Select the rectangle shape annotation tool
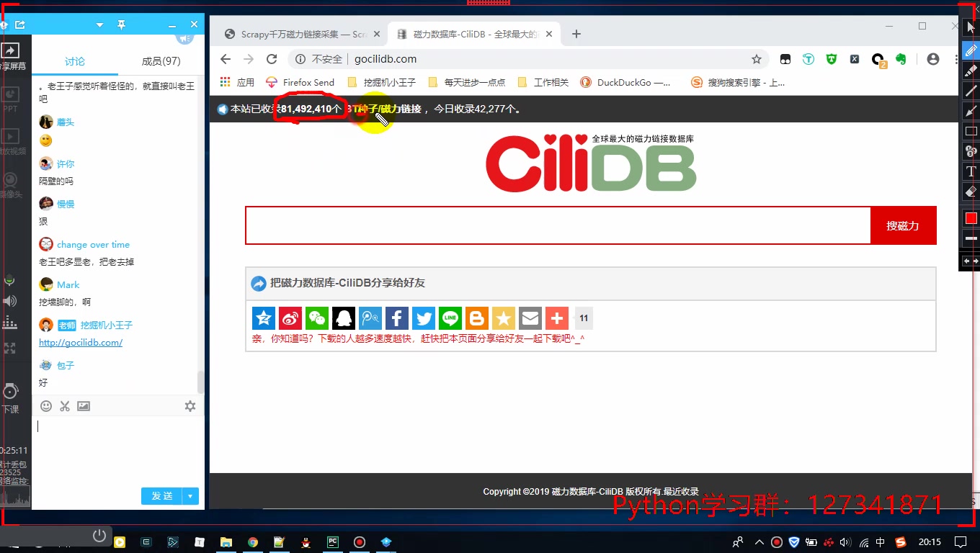 (x=971, y=131)
